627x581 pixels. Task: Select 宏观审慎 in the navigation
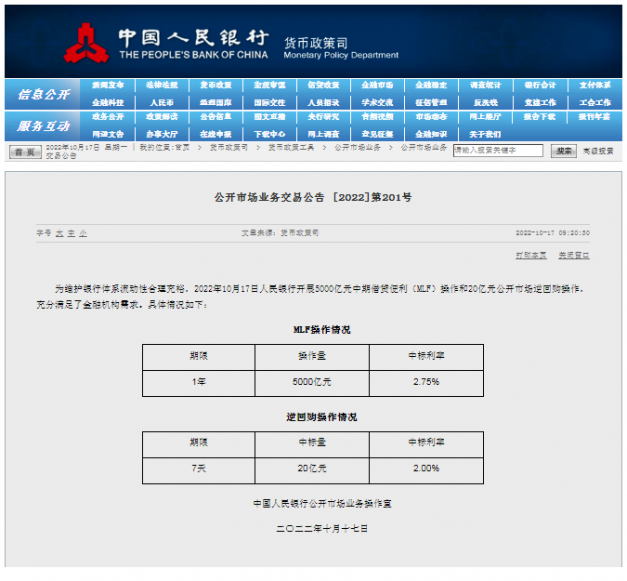pos(270,85)
